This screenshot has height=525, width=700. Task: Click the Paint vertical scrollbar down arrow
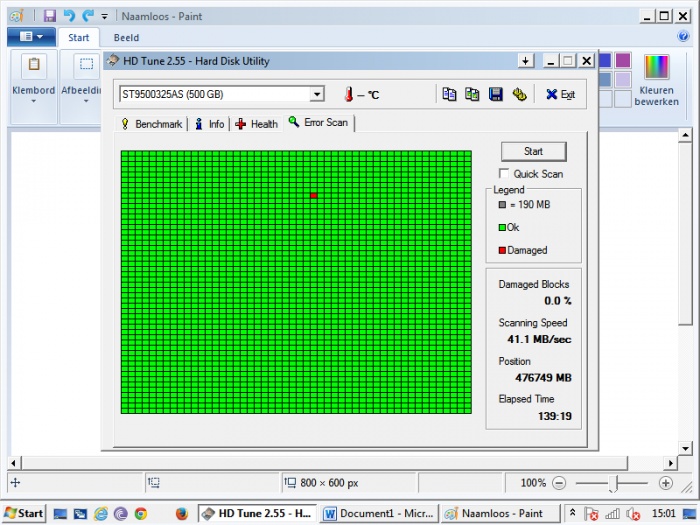click(685, 448)
